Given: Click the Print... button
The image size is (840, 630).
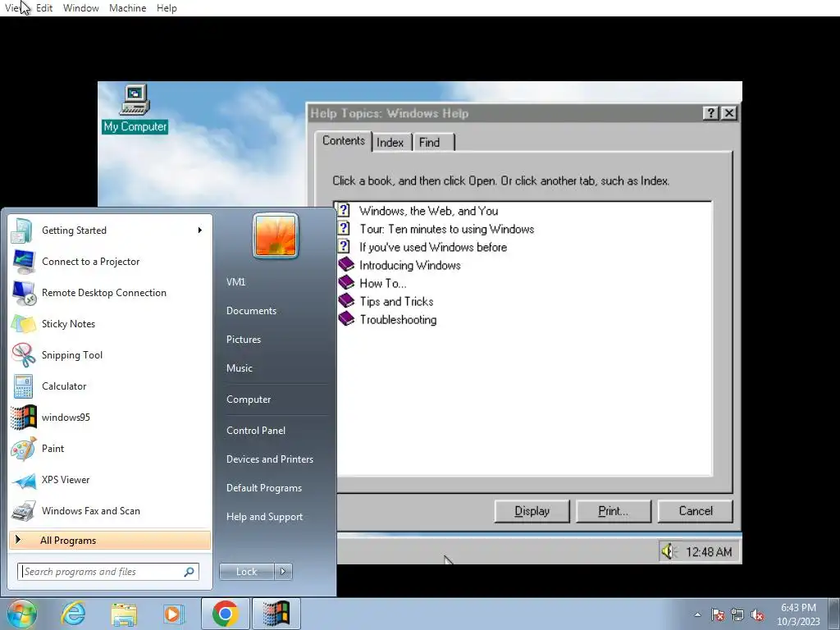Looking at the screenshot, I should [x=614, y=511].
